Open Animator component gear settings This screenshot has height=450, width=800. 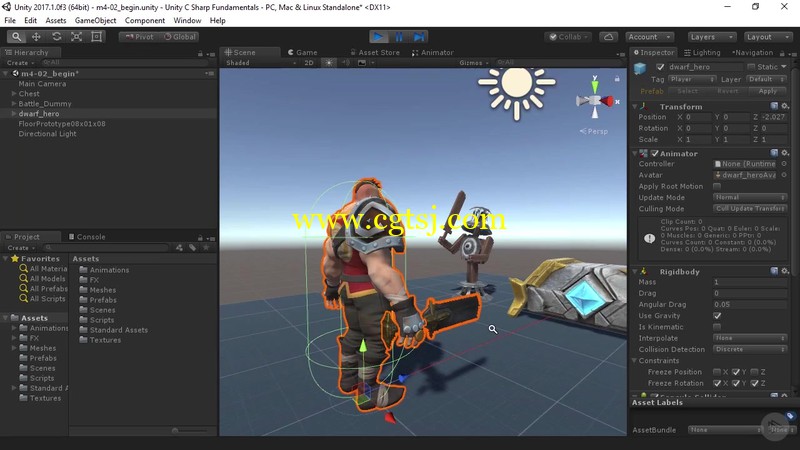point(785,153)
